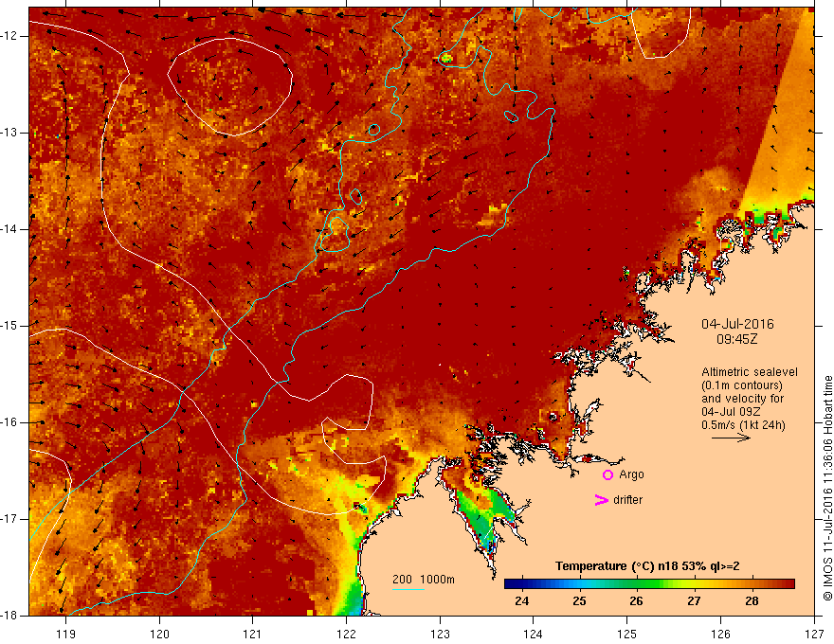Click the -14 latitude axis label

(10, 229)
